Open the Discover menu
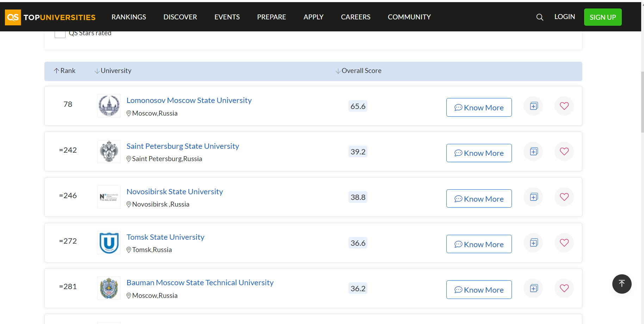 180,17
